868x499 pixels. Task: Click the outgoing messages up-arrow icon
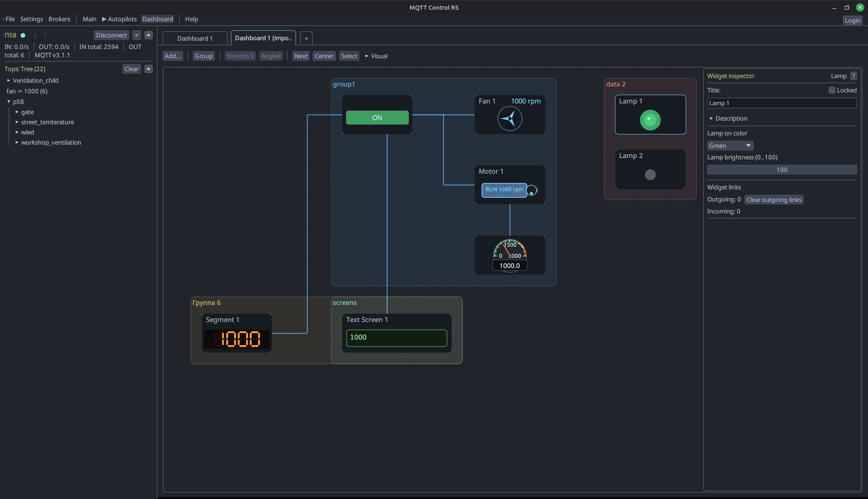click(x=45, y=35)
